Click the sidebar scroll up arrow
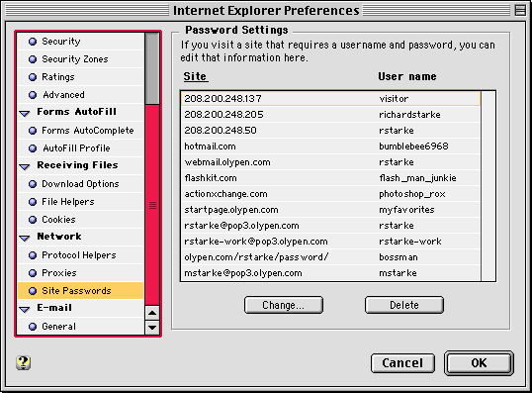This screenshot has height=393, width=532. (152, 313)
